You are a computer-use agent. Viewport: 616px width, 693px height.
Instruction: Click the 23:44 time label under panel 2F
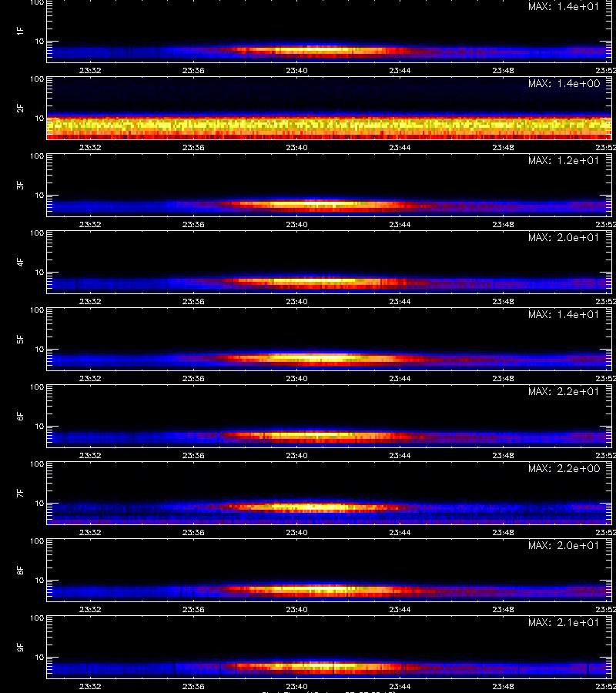[x=400, y=147]
